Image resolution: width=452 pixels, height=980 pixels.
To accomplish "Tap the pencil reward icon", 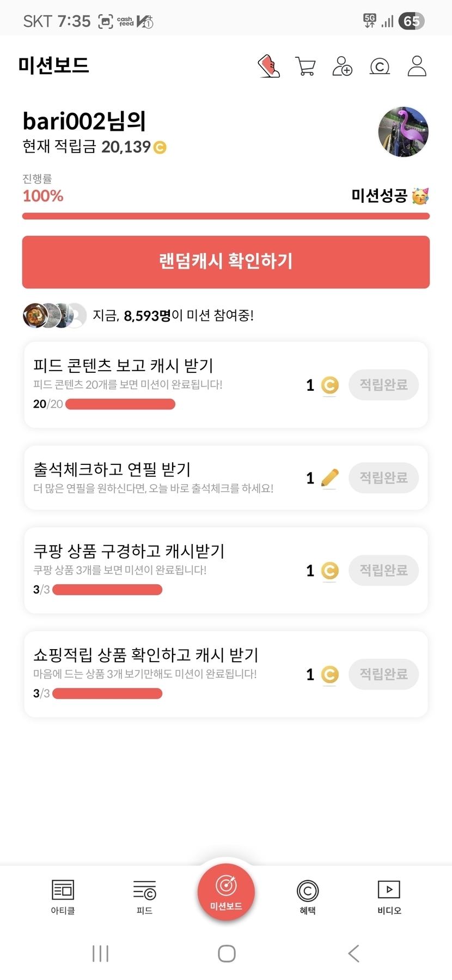I will pyautogui.click(x=329, y=478).
